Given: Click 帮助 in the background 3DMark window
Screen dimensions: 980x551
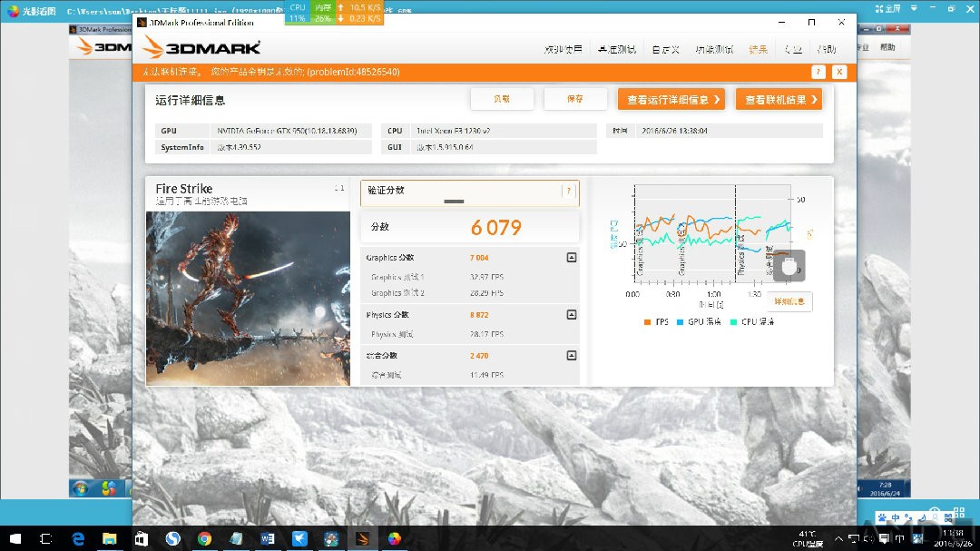Looking at the screenshot, I should pos(887,47).
